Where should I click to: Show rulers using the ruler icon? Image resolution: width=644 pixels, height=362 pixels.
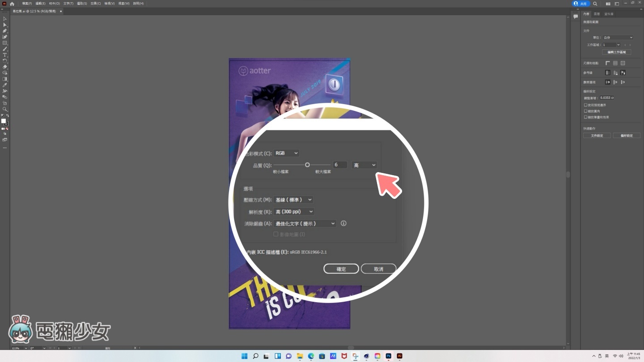click(x=608, y=63)
